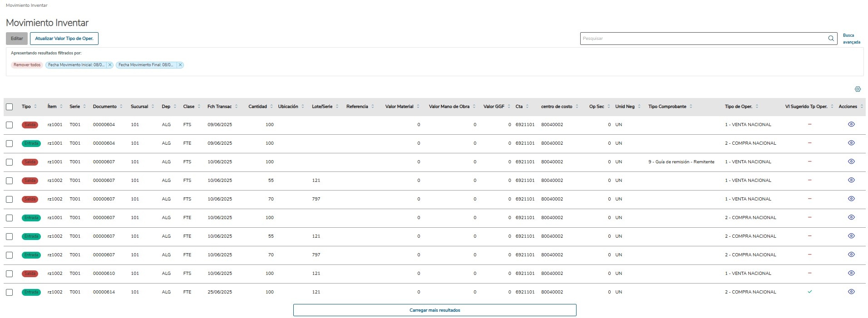This screenshot has width=868, height=318.
Task: View details of document 00000610 row
Action: click(x=851, y=273)
